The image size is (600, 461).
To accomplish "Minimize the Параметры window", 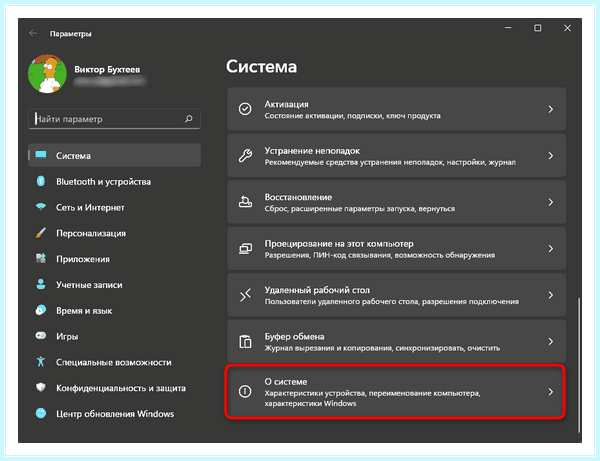I will coord(508,28).
